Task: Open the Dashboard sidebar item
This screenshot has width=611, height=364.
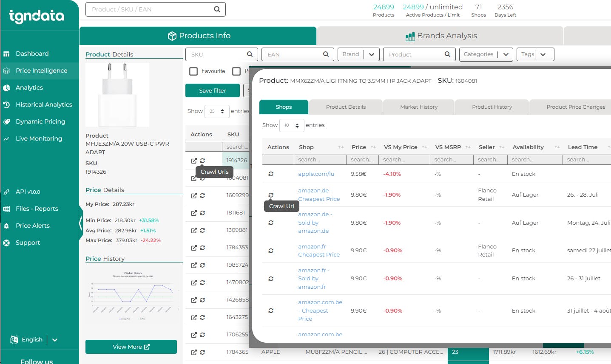Action: click(32, 54)
